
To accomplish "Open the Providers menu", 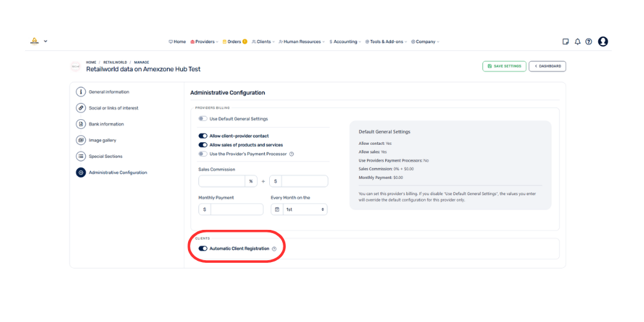I will click(205, 41).
